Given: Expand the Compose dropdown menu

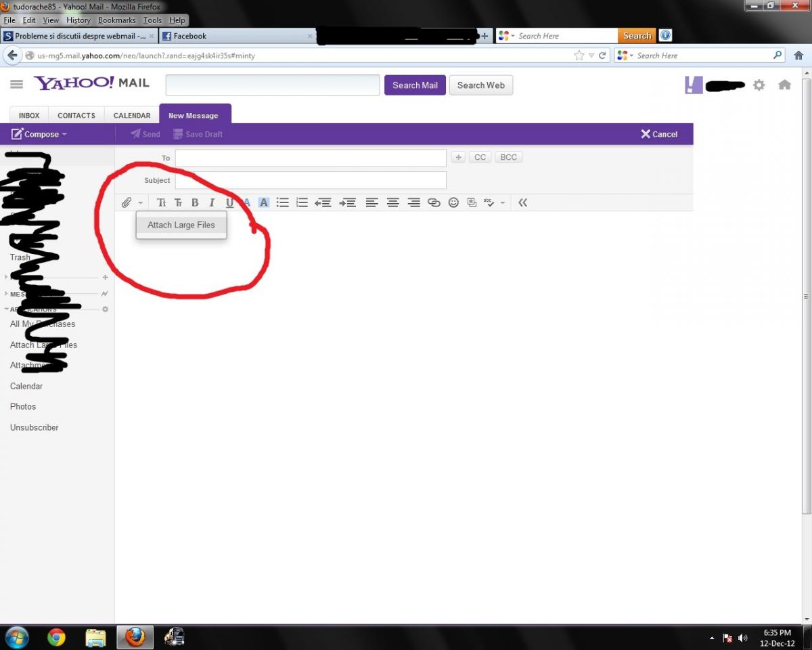Looking at the screenshot, I should (64, 134).
